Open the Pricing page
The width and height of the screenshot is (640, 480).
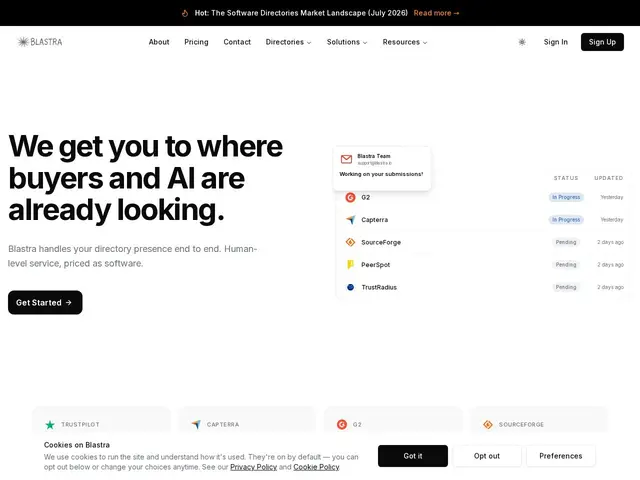pos(196,42)
